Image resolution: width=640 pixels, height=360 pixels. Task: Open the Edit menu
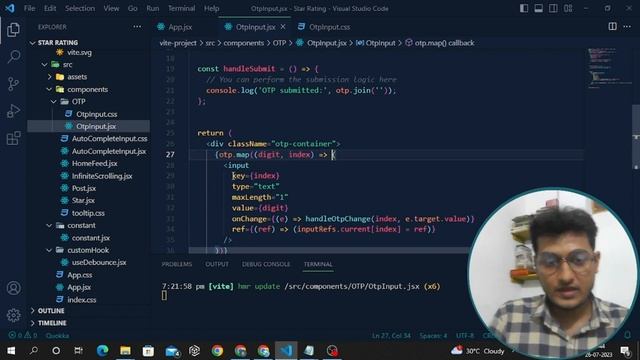coord(50,8)
